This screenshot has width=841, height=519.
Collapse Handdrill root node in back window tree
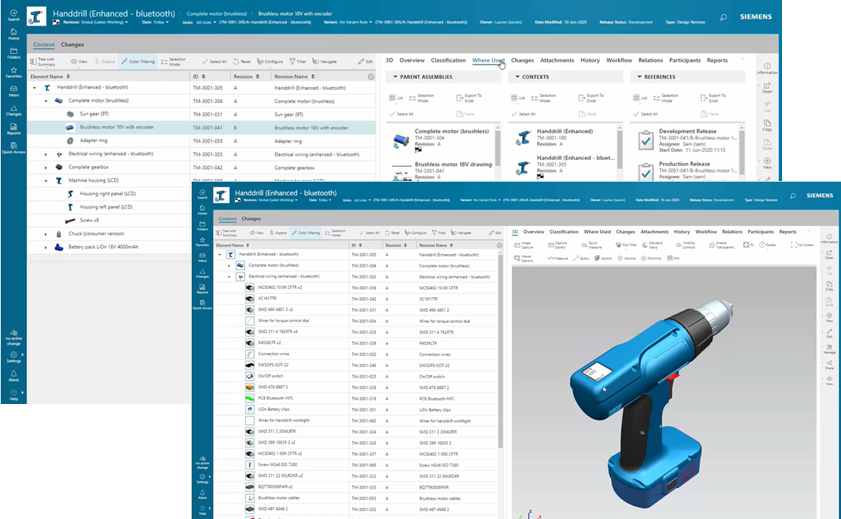(x=35, y=87)
